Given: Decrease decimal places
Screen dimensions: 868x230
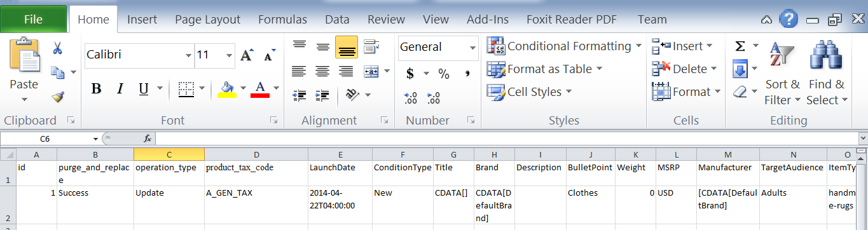Looking at the screenshot, I should [434, 98].
